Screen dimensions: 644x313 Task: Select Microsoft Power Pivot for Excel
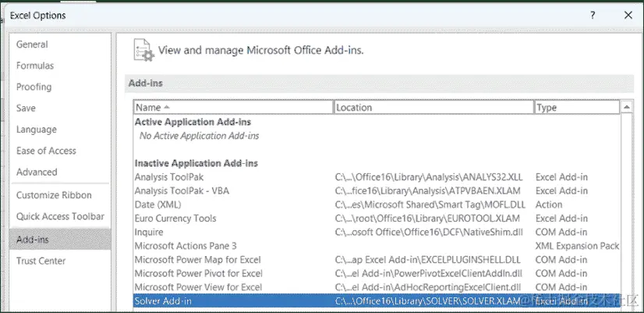point(377,273)
